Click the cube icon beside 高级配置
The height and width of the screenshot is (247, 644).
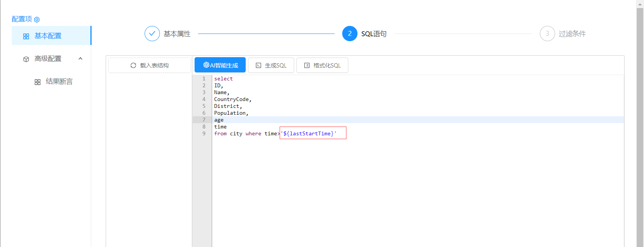coord(26,59)
